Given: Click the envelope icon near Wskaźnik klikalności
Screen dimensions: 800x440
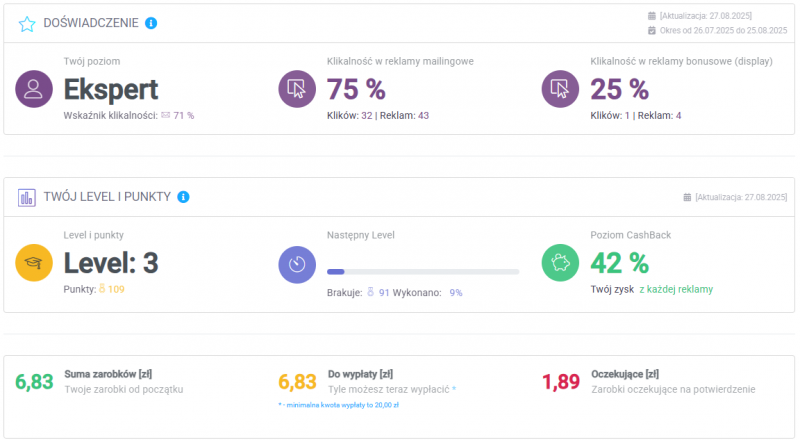Looking at the screenshot, I should coord(166,116).
